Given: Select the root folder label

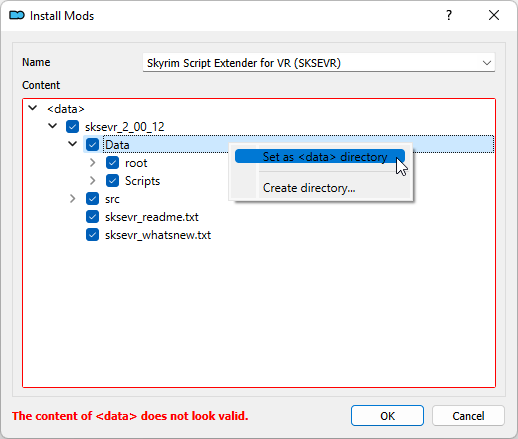Looking at the screenshot, I should click(x=136, y=163).
